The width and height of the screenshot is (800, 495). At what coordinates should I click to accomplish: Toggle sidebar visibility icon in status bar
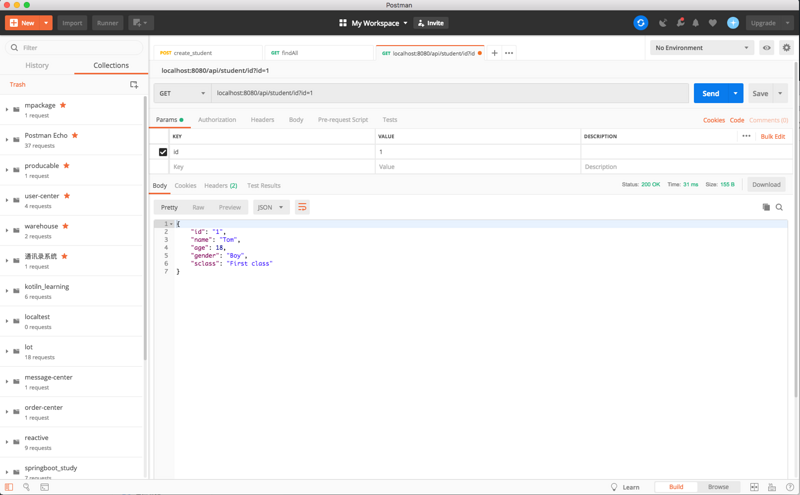9,487
